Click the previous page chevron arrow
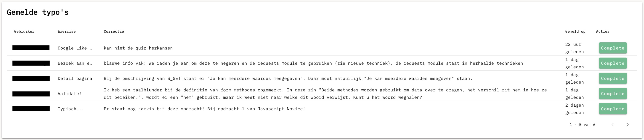Screen dimensions: 644x140 click(x=613, y=125)
